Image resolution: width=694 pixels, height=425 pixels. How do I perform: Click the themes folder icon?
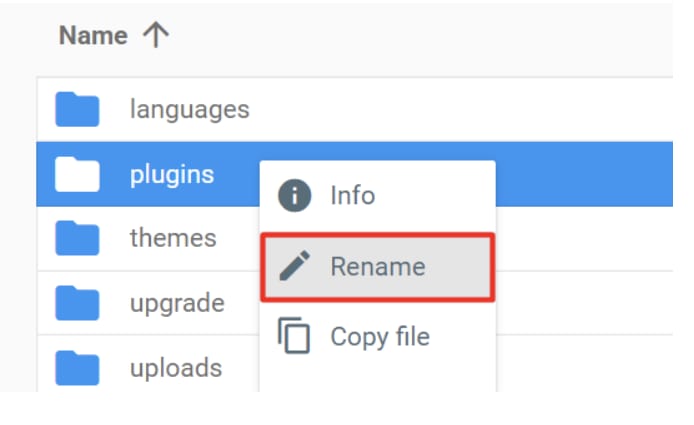[x=77, y=239]
